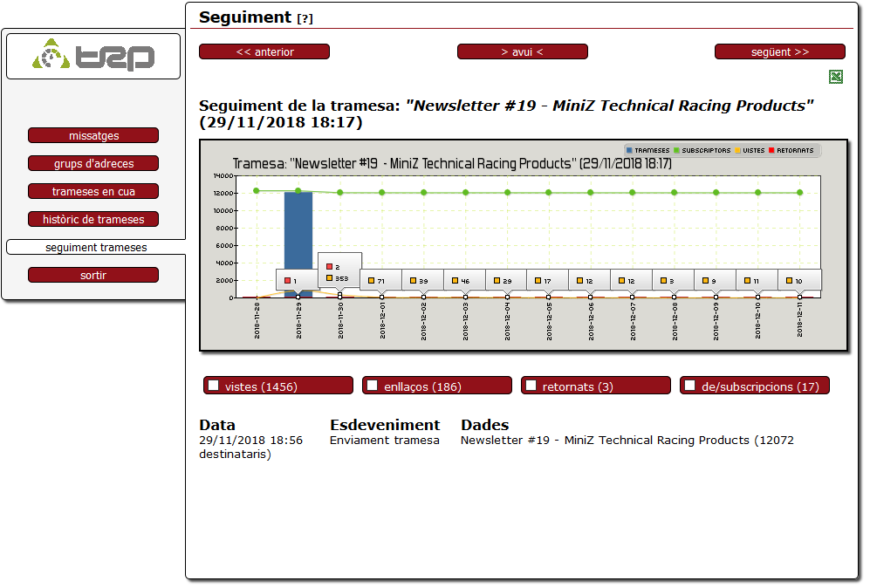The width and height of the screenshot is (870, 588).
Task: Click the green subscribers point above 2018-12-11
Action: click(799, 193)
